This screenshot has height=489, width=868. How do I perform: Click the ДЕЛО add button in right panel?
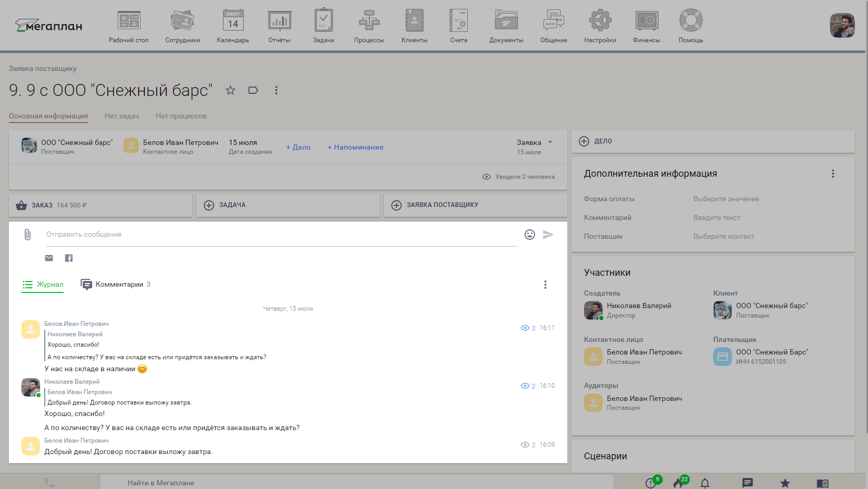pyautogui.click(x=713, y=141)
